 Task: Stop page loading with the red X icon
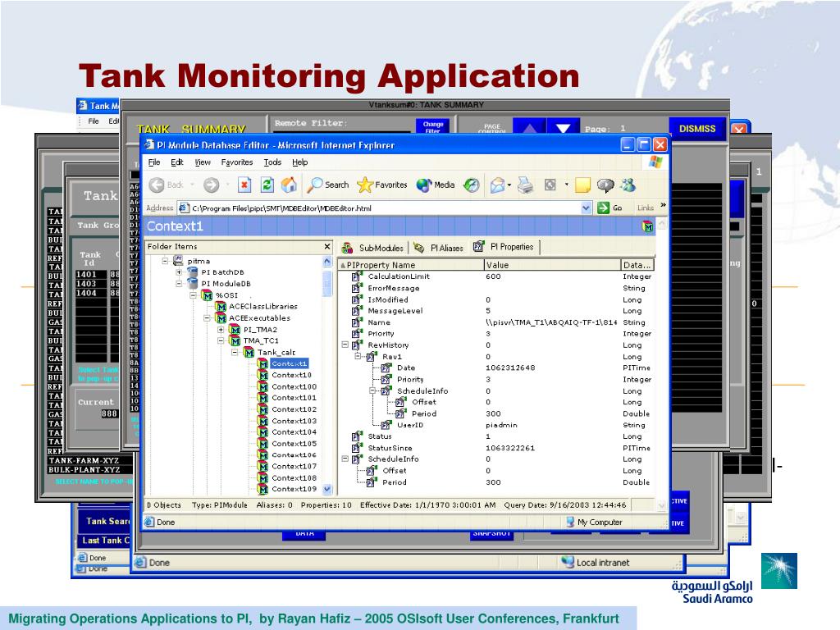tap(244, 185)
